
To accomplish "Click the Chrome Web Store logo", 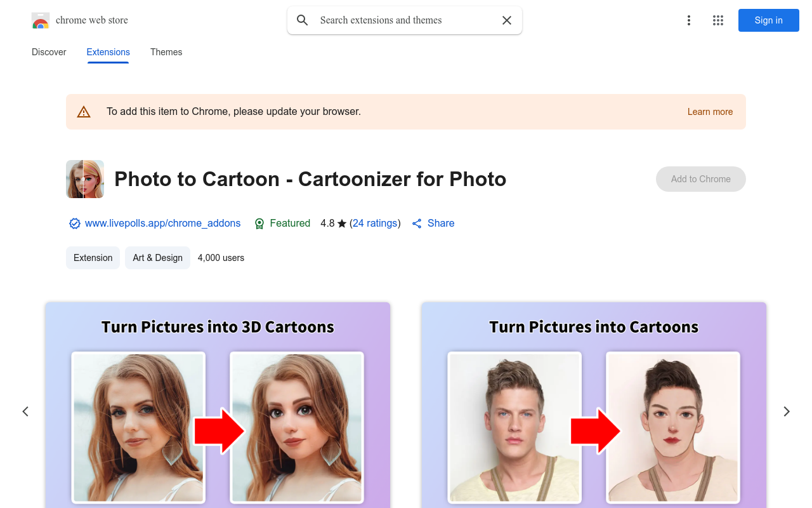I will 41,20.
